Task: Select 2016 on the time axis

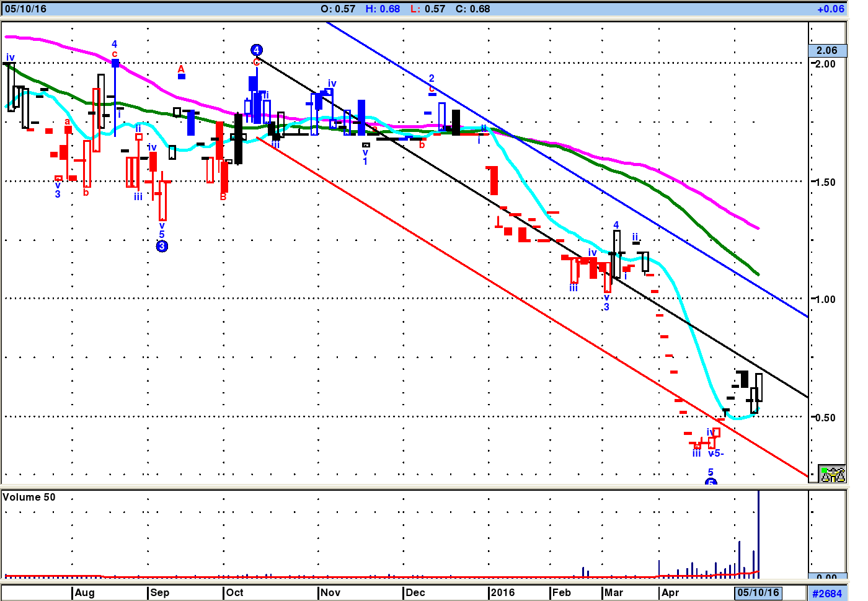Action: [502, 592]
